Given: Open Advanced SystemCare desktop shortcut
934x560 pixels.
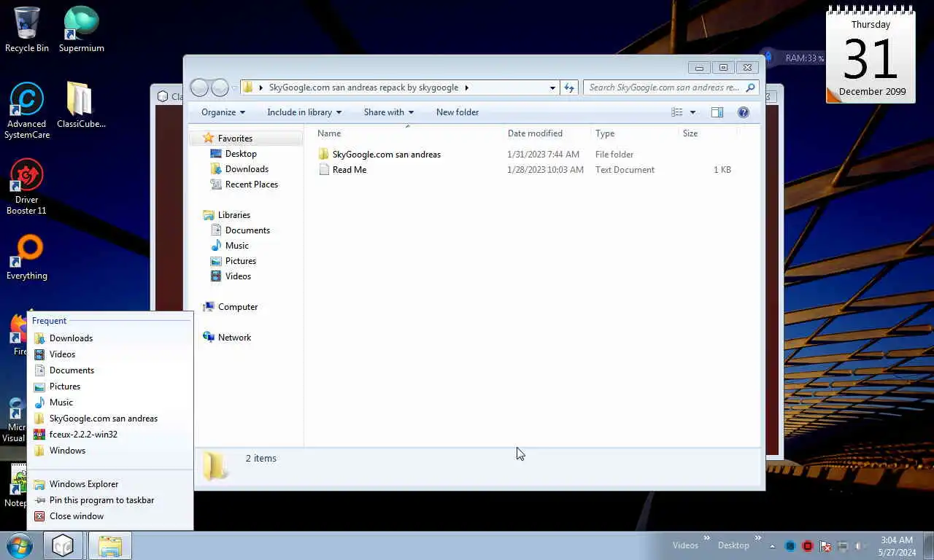Looking at the screenshot, I should [27, 109].
